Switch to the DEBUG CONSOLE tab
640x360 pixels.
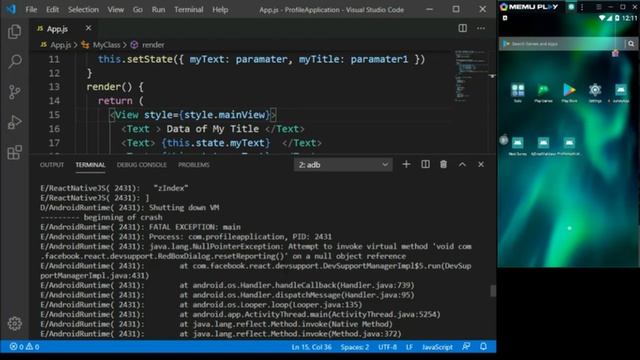[x=142, y=165]
